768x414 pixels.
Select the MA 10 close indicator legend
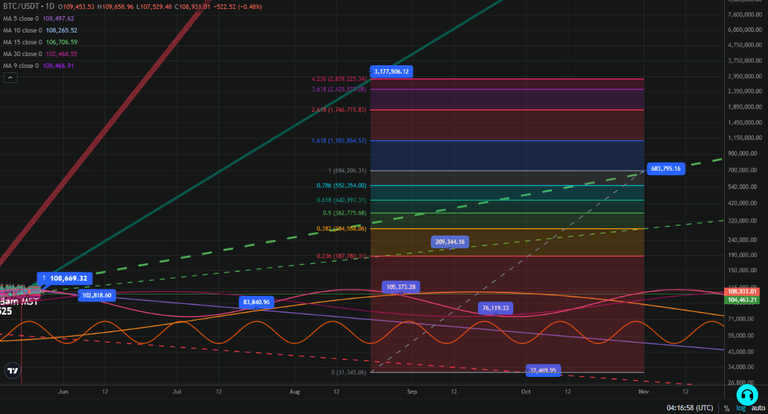[x=40, y=30]
